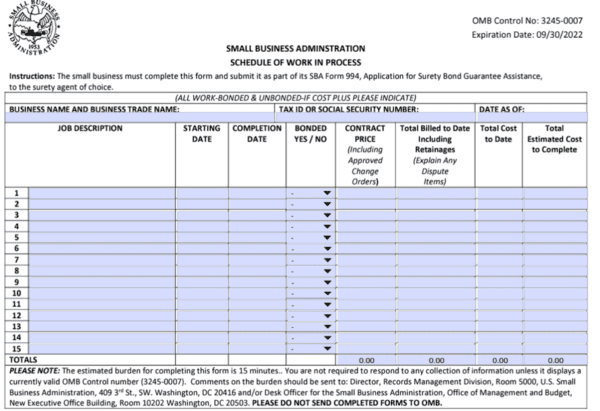Click the Business Name and Trade Name field
600x411 pixels.
[140, 118]
